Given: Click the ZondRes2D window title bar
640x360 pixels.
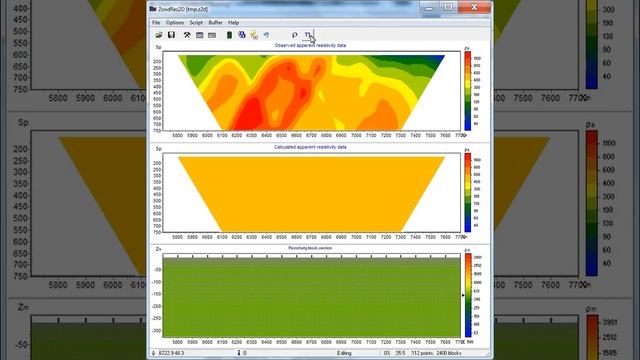Looking at the screenshot, I should pos(286,9).
